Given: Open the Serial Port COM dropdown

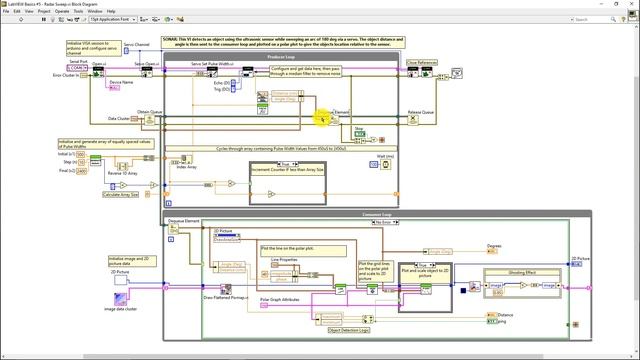Looking at the screenshot, I should (77, 68).
